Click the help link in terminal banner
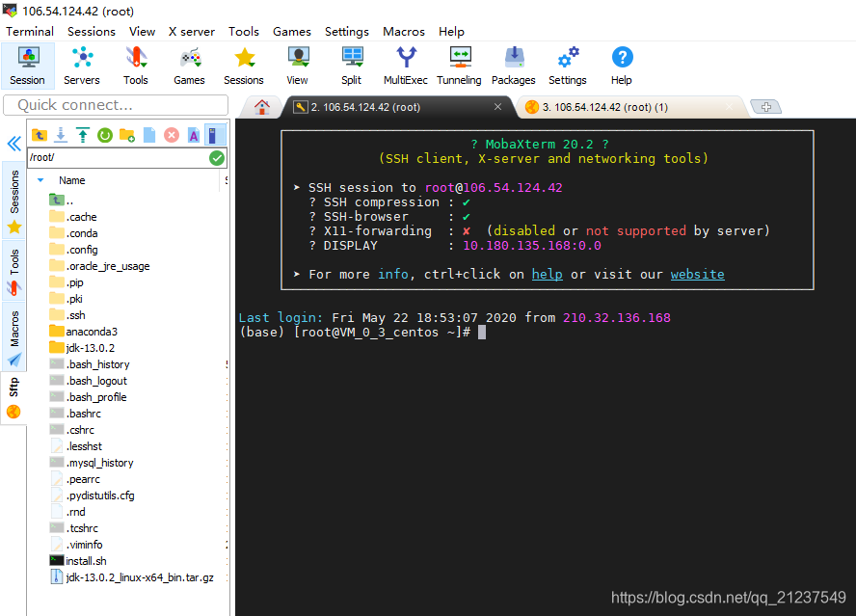 pyautogui.click(x=547, y=274)
